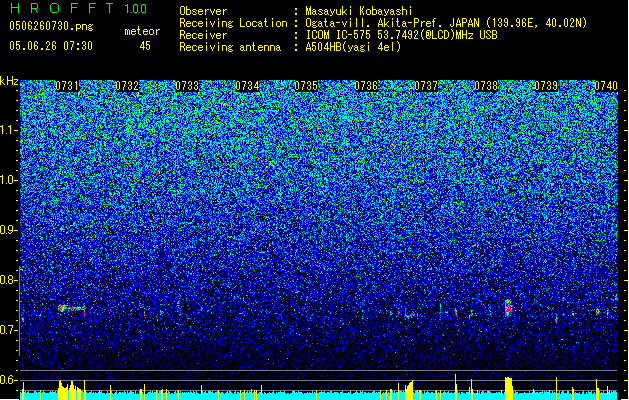
Task: Click the 0.6 kHz axis tick label
Action: click(x=9, y=380)
